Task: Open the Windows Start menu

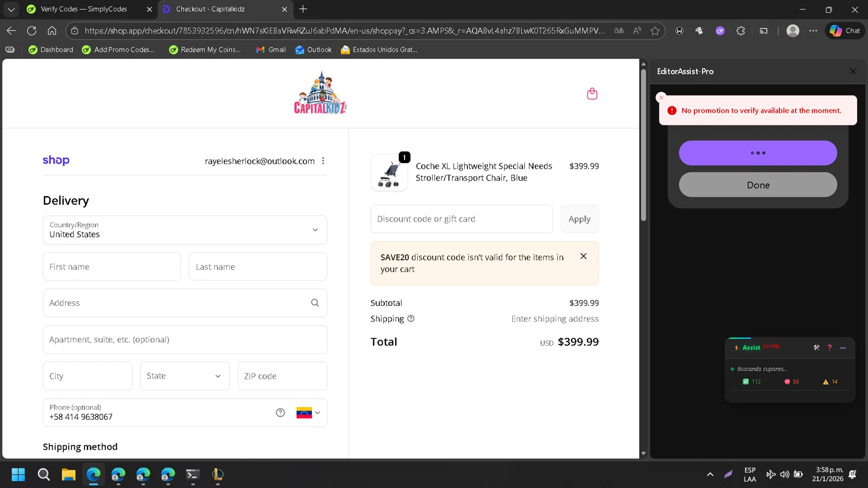Action: 19,475
